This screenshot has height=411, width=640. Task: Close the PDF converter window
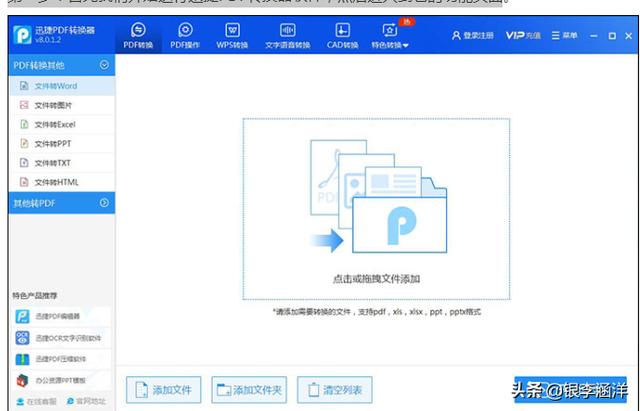[x=629, y=36]
